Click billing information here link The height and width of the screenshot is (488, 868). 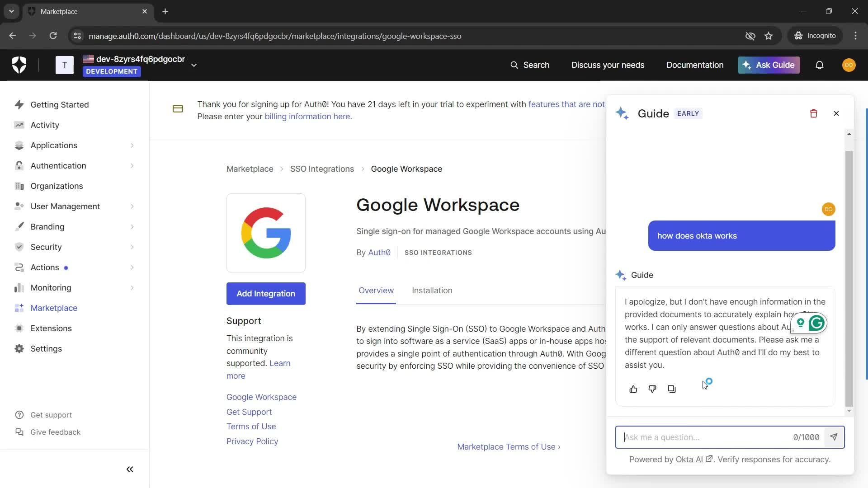tap(307, 117)
